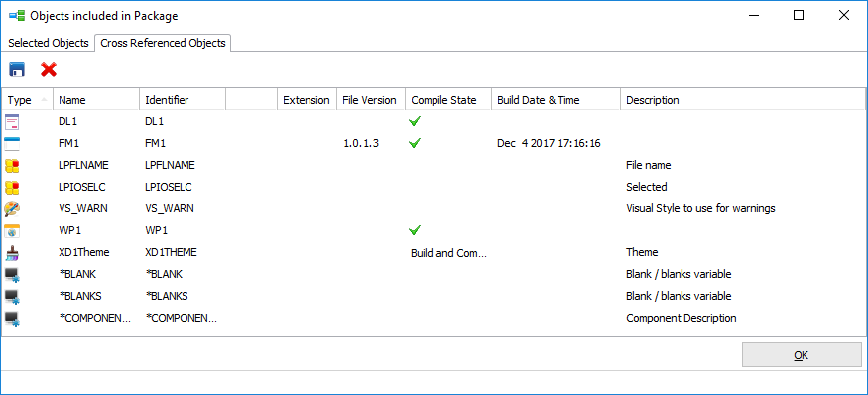
Task: Click the *BLANK system variable monitor icon
Action: [x=12, y=274]
